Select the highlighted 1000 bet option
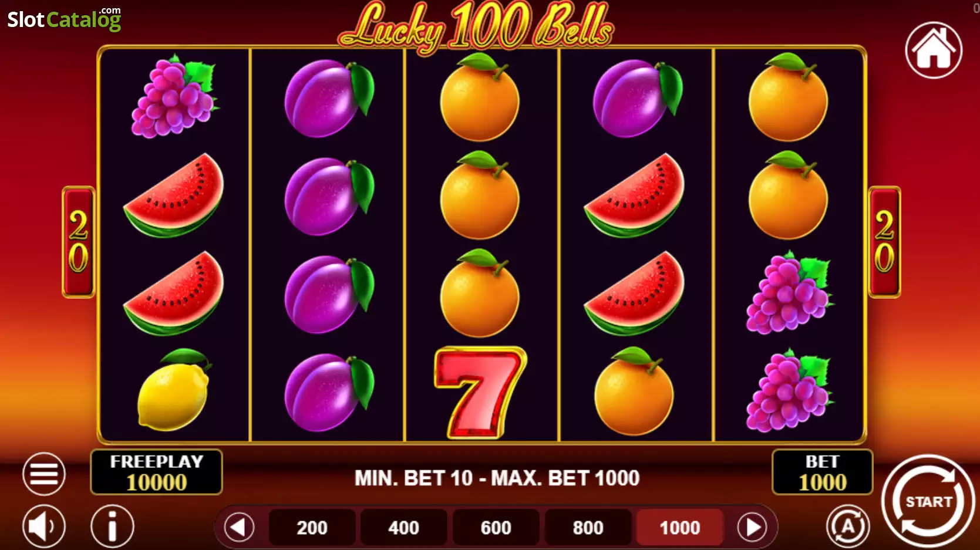The width and height of the screenshot is (980, 550). click(x=680, y=528)
